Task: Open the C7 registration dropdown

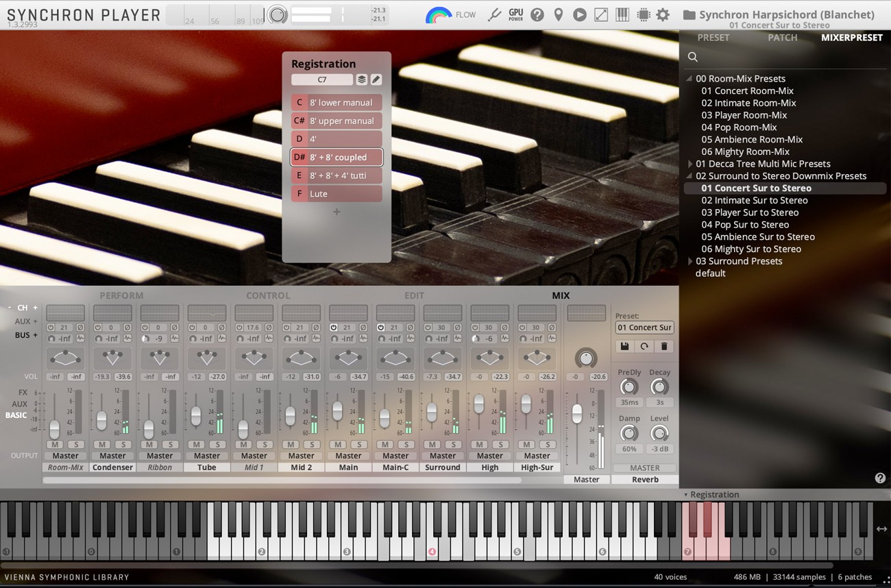Action: (322, 79)
